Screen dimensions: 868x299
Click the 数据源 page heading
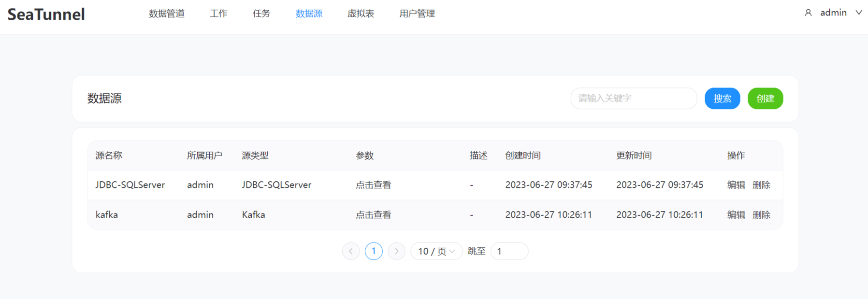104,99
